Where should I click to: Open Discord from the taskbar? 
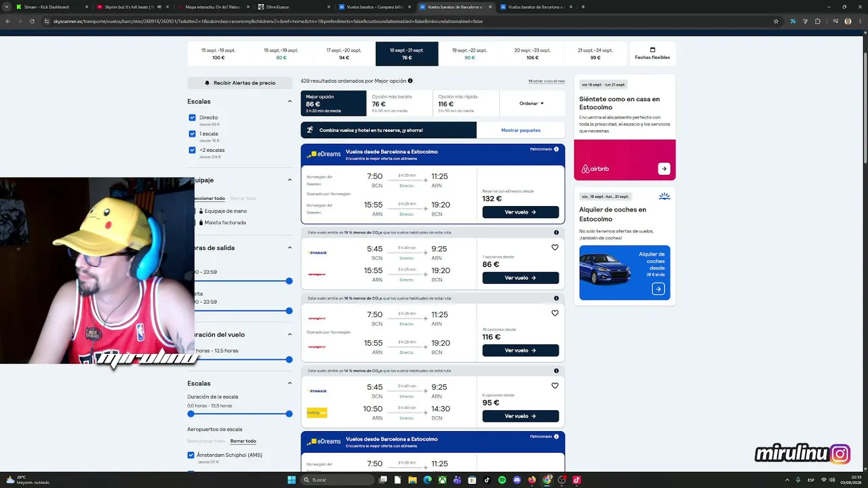click(517, 480)
